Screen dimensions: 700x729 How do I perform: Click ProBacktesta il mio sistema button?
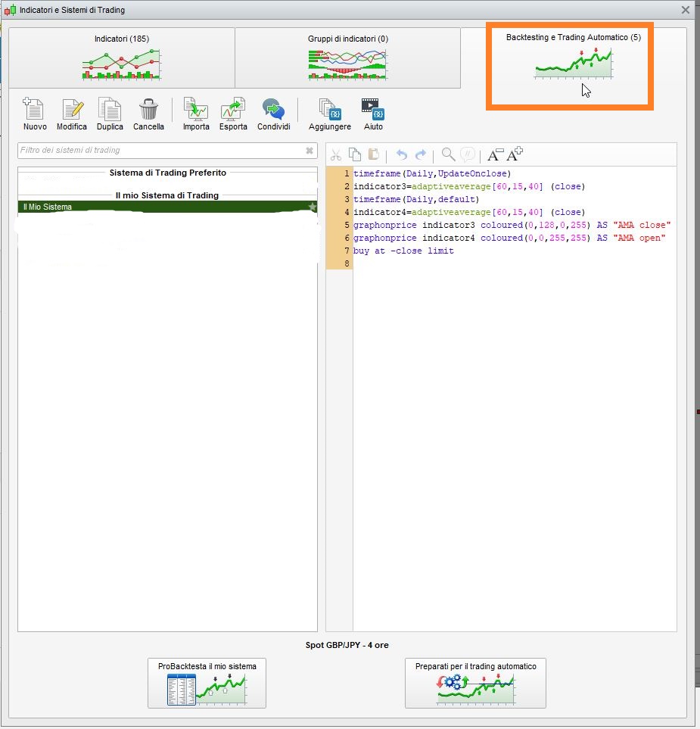pos(207,683)
